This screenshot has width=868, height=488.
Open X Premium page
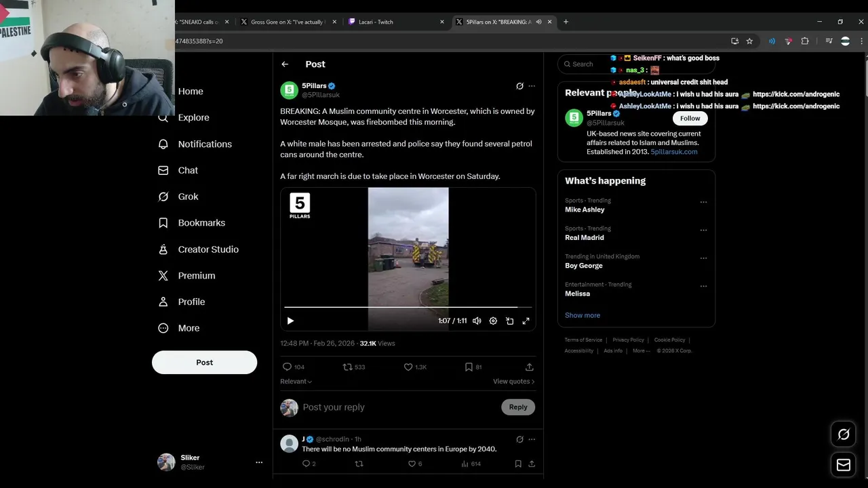(187, 275)
